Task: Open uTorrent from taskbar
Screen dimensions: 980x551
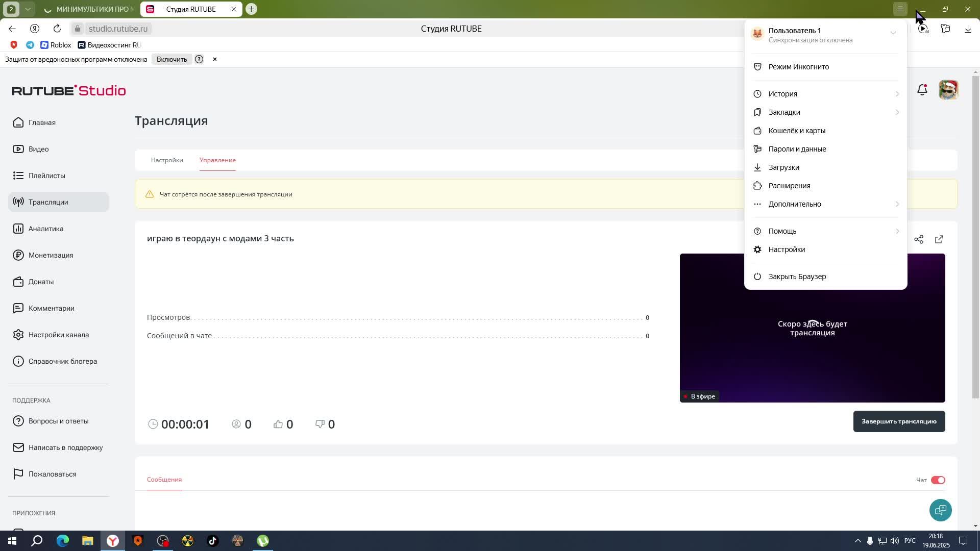Action: pos(262,541)
